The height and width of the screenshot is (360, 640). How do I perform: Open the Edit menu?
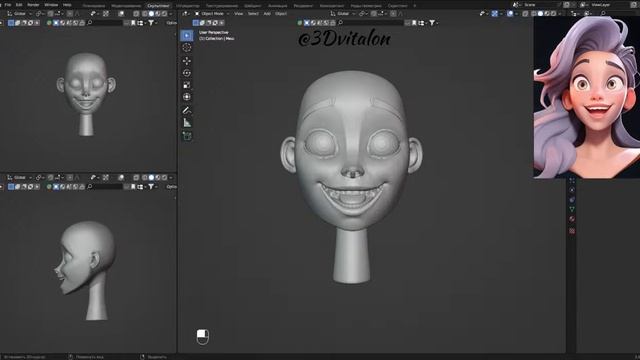[19, 5]
